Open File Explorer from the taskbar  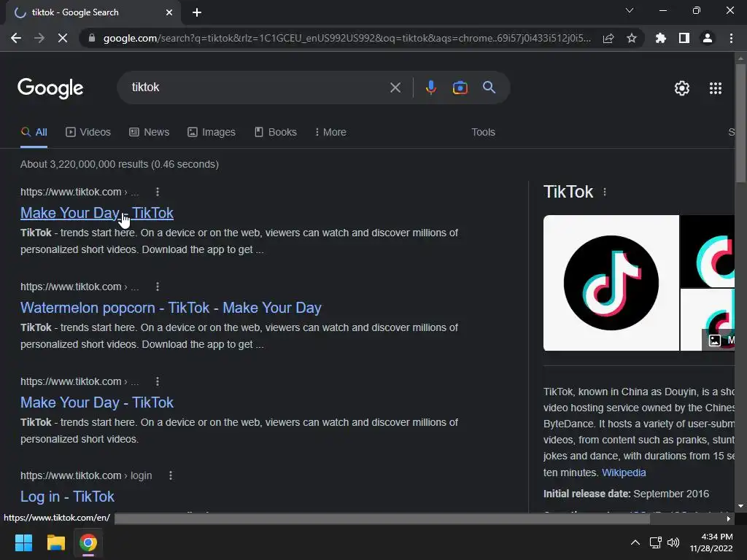pyautogui.click(x=55, y=542)
